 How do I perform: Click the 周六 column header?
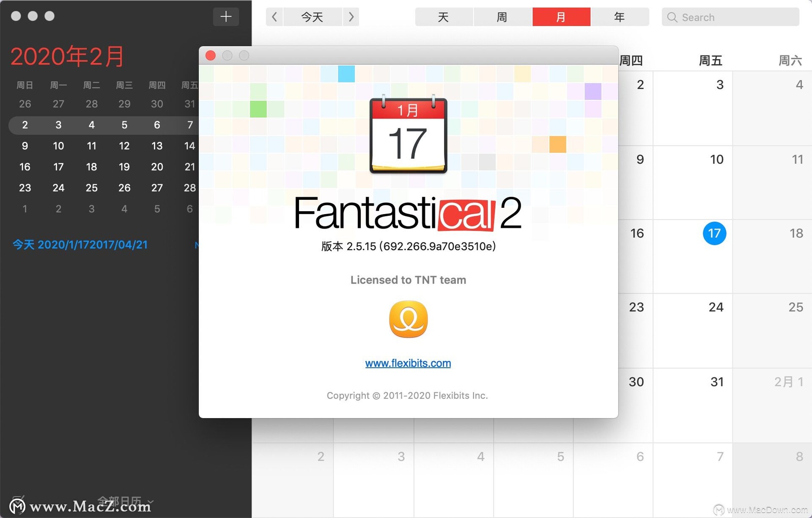(790, 61)
